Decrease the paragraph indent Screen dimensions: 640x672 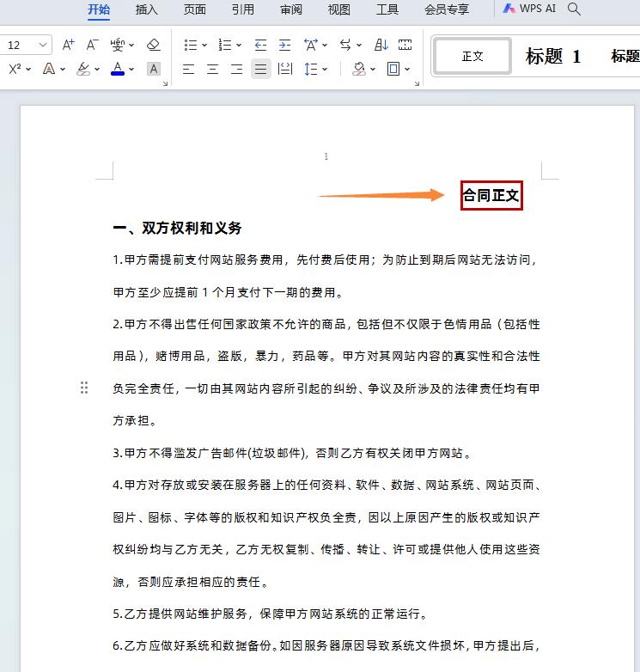tap(260, 45)
